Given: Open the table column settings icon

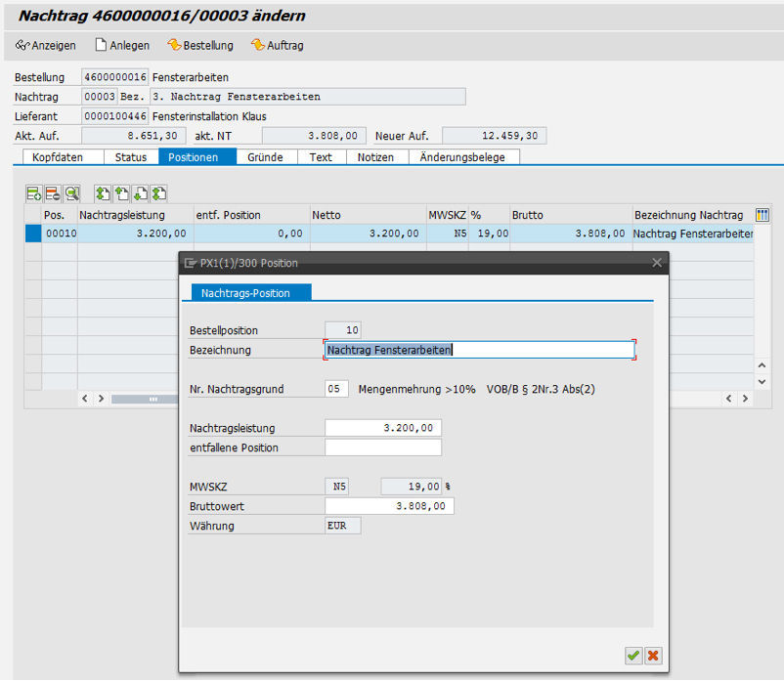Looking at the screenshot, I should [762, 215].
